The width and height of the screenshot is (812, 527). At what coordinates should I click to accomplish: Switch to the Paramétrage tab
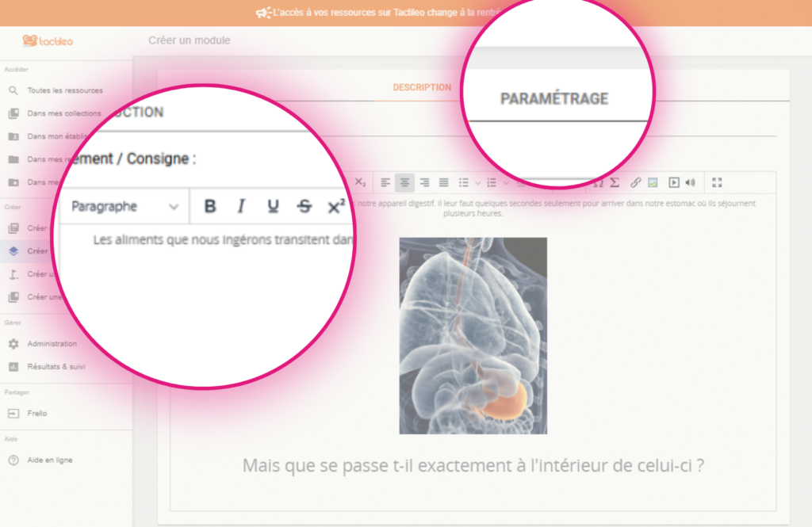[553, 99]
